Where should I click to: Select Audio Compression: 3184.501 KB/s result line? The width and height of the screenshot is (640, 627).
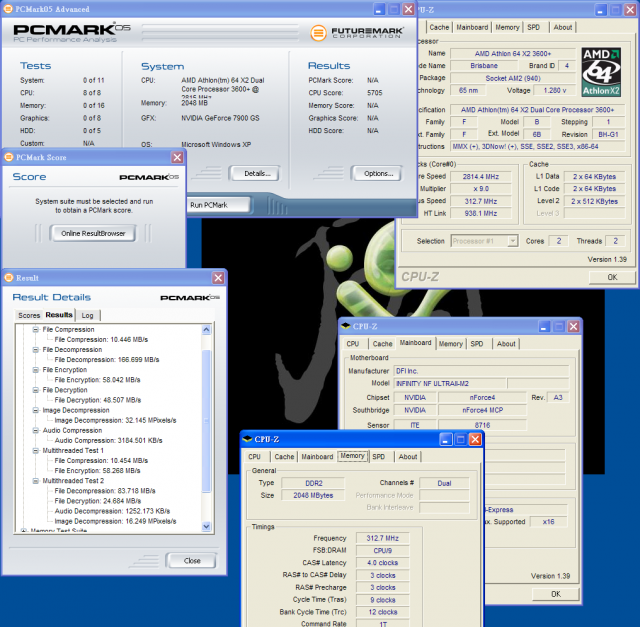tap(109, 440)
